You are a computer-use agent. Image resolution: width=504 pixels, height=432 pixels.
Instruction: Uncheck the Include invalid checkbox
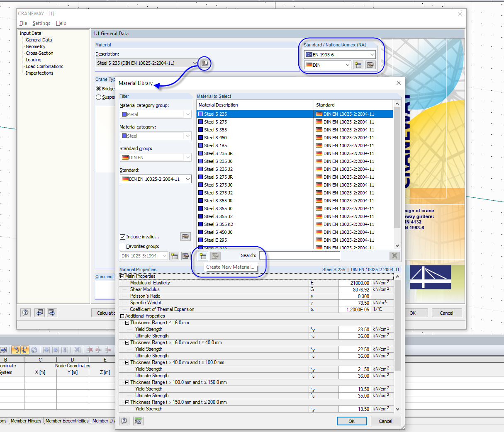click(122, 237)
